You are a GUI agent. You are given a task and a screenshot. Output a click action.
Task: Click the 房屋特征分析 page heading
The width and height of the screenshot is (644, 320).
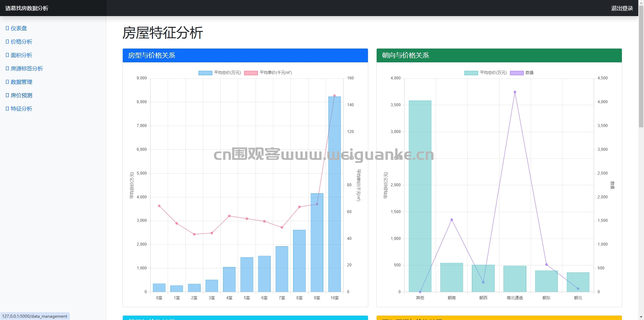(x=162, y=33)
